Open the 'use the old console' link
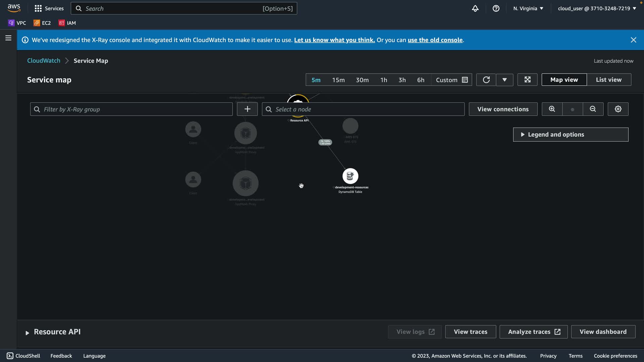Viewport: 644px width, 362px height. (435, 40)
